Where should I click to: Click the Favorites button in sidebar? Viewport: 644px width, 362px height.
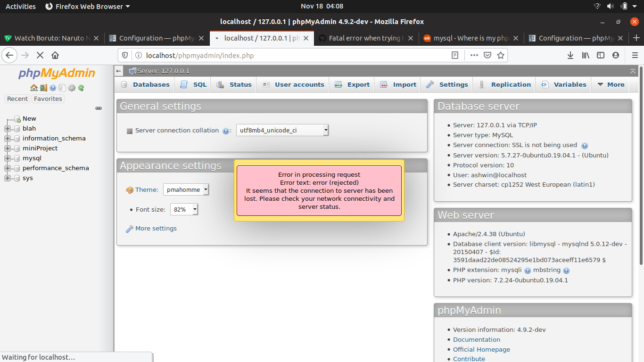click(x=48, y=99)
